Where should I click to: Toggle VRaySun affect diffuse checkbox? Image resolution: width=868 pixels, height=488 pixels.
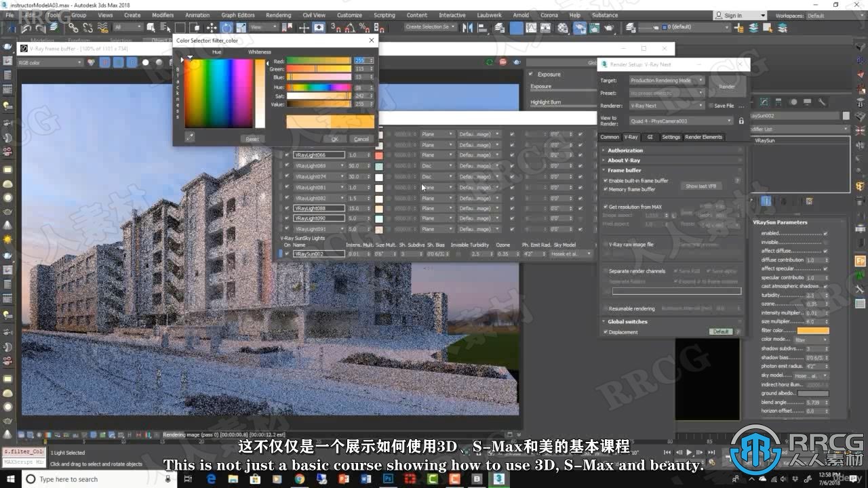click(x=825, y=251)
